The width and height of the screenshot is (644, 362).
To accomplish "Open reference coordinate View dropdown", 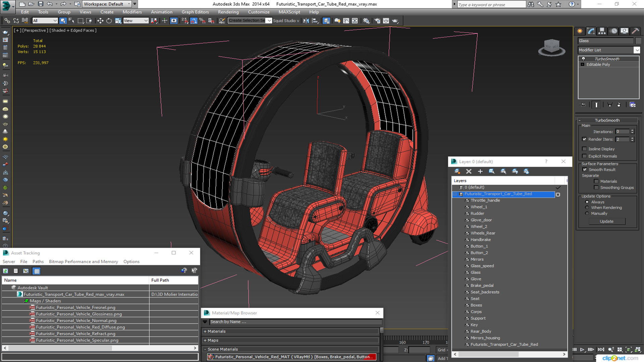I will pos(136,21).
